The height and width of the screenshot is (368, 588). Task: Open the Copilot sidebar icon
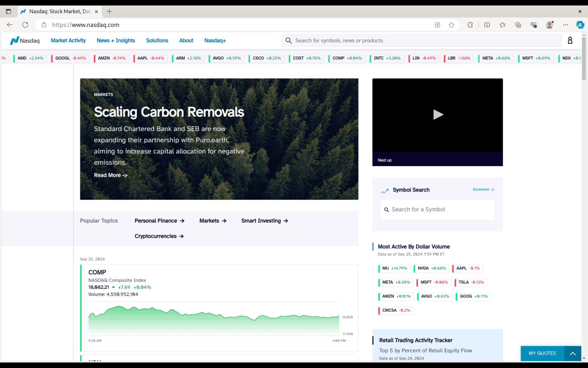click(x=580, y=25)
